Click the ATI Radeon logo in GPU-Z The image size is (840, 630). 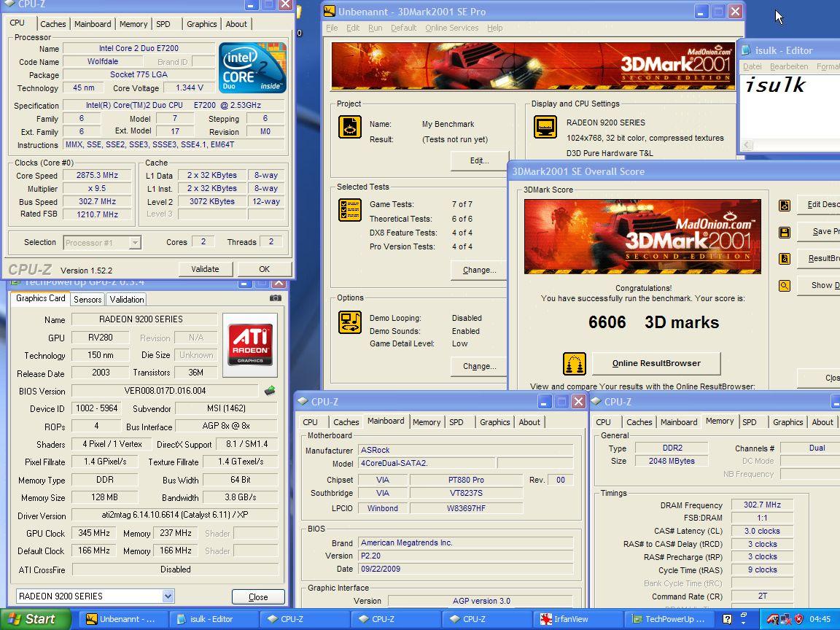249,345
